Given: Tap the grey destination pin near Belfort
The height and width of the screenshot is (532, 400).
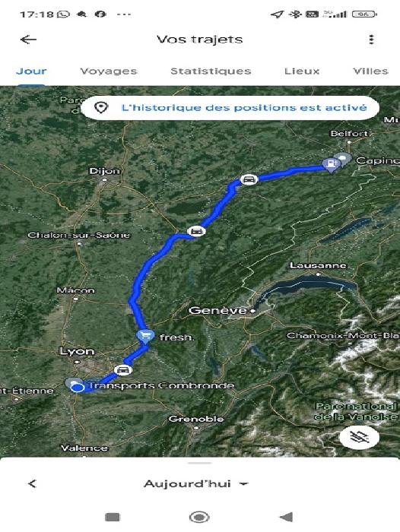Looking at the screenshot, I should [343, 159].
